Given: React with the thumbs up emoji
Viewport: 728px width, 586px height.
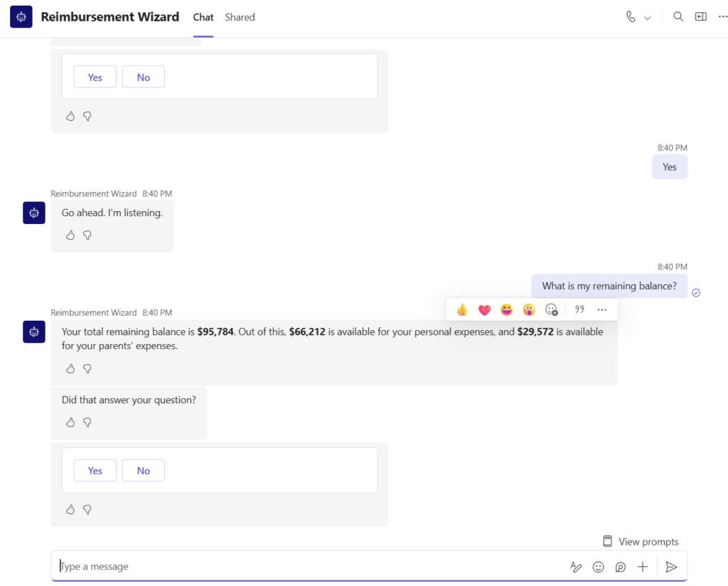Looking at the screenshot, I should [462, 309].
